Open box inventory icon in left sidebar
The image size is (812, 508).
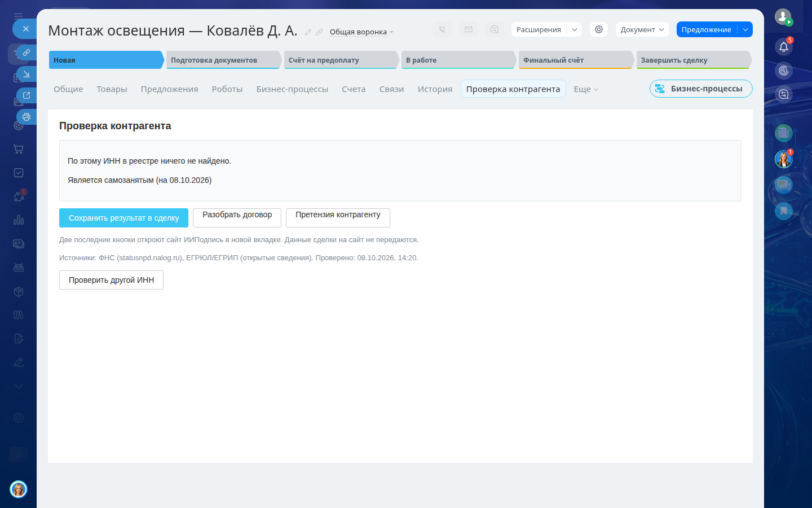click(x=19, y=291)
